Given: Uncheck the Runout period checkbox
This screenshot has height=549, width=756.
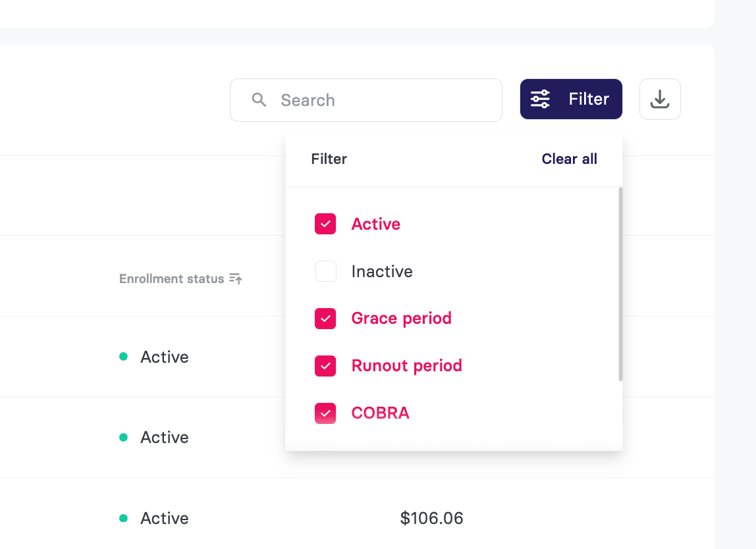Looking at the screenshot, I should click(325, 366).
